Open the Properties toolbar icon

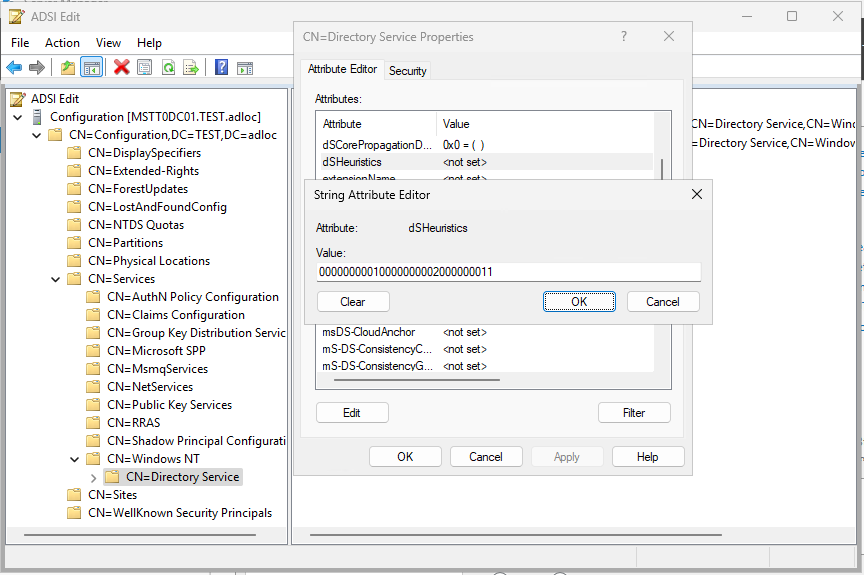point(145,68)
